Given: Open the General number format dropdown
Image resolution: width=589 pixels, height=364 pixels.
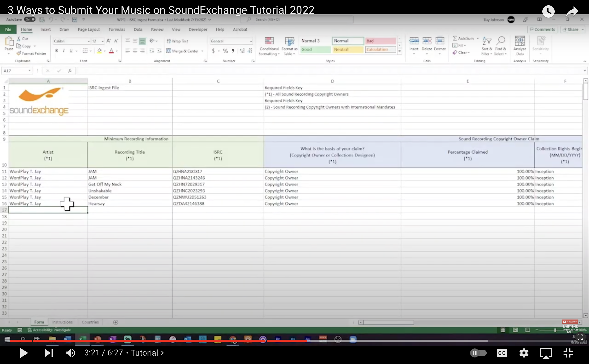Looking at the screenshot, I should pos(251,41).
